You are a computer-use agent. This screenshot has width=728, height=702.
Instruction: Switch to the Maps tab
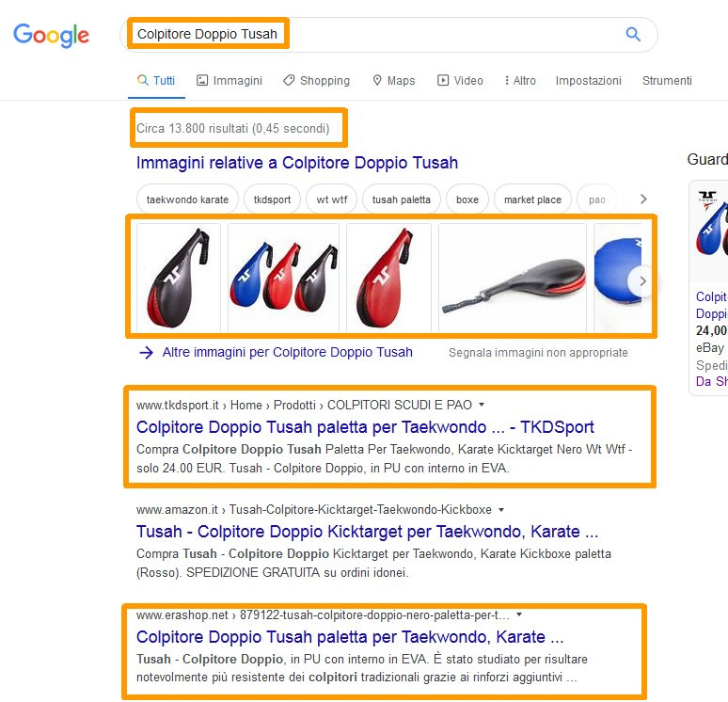(x=394, y=80)
